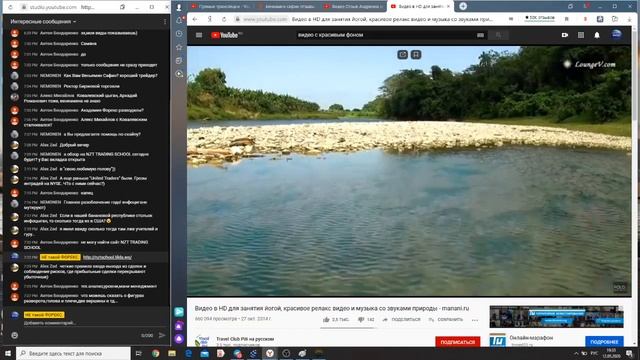Viewport: 640px width, 360px height.
Task: Switch to the second browser tab
Action: click(x=287, y=7)
